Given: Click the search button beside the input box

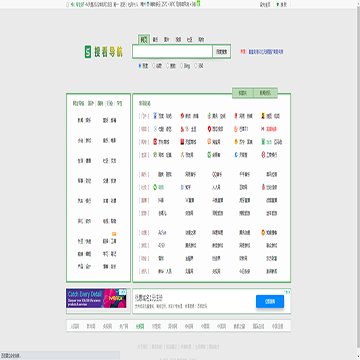Looking at the screenshot, I should click(221, 52).
